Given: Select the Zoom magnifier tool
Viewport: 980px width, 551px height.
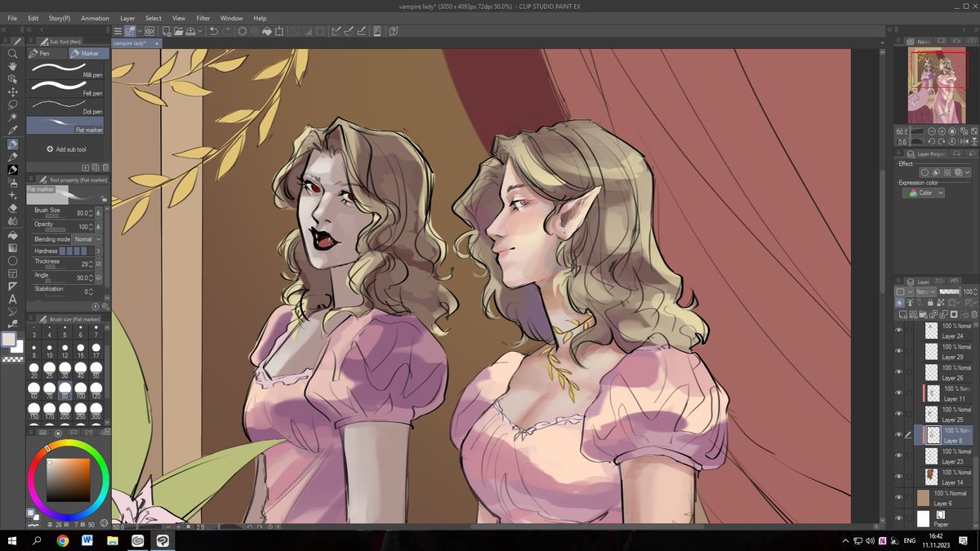Looking at the screenshot, I should point(13,54).
